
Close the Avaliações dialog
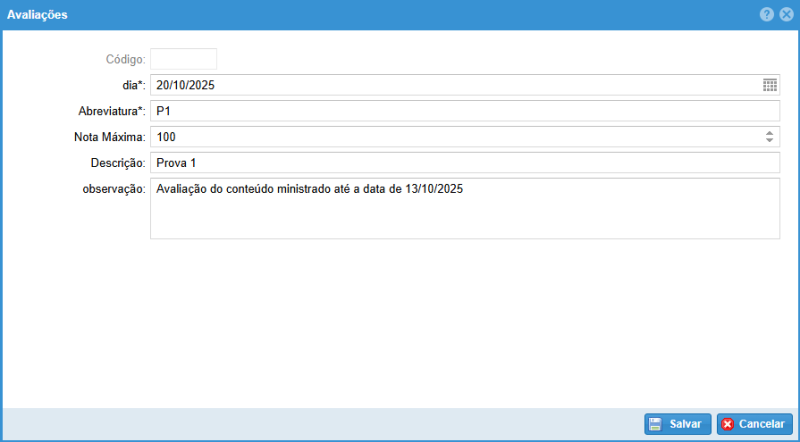pos(786,15)
